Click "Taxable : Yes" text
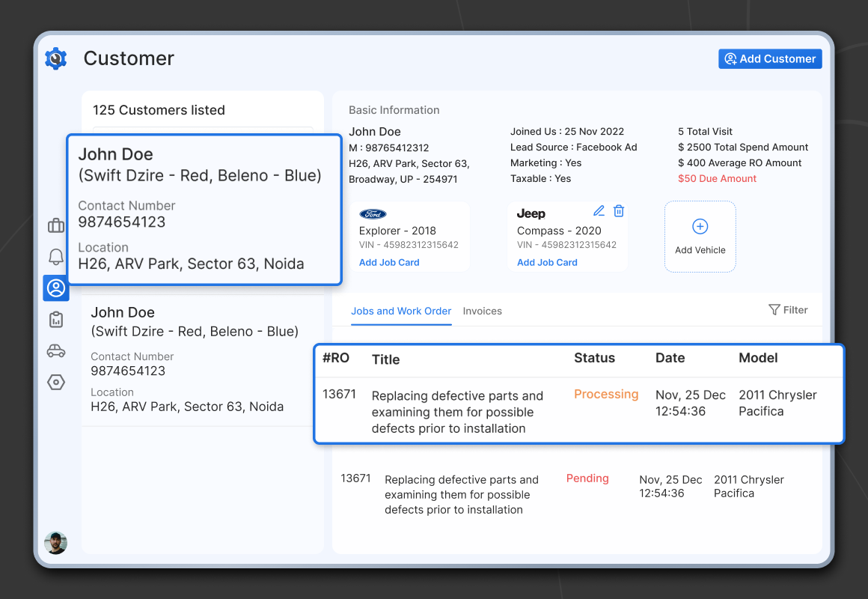The height and width of the screenshot is (599, 868). (x=540, y=178)
